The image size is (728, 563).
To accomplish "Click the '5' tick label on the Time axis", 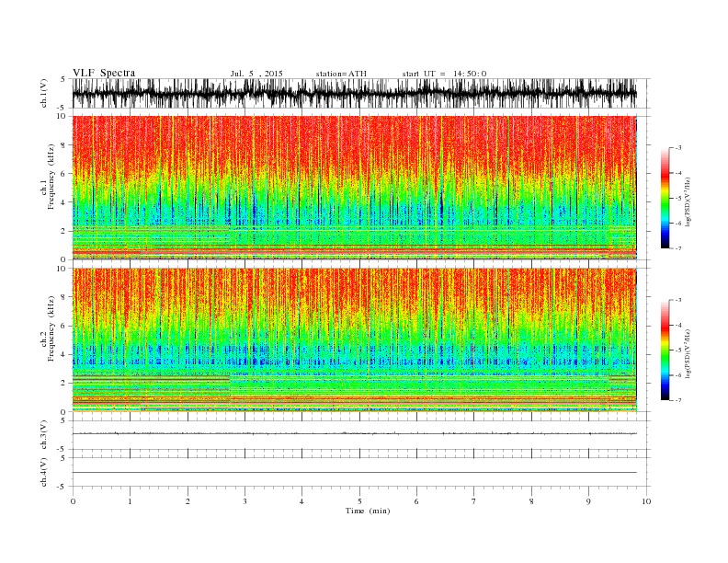I will [359, 501].
